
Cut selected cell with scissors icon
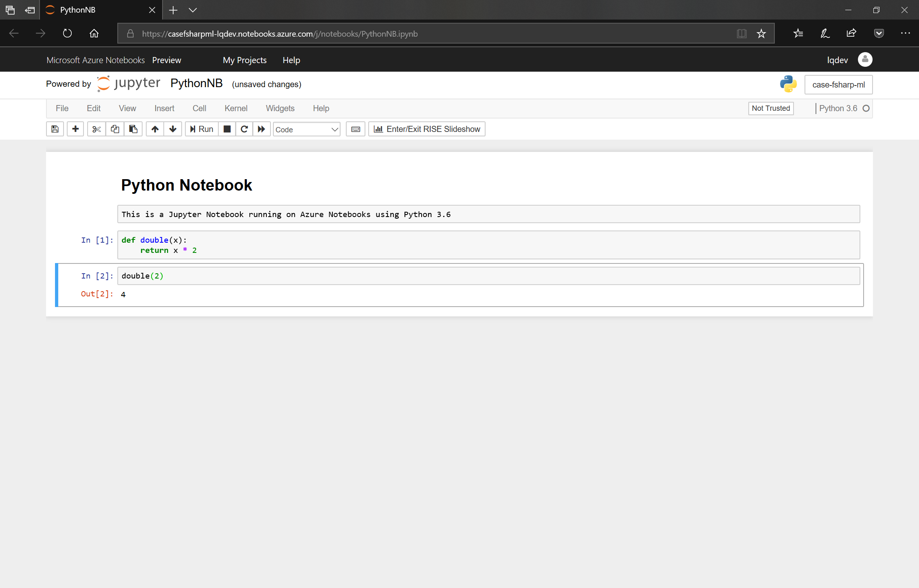pos(97,129)
